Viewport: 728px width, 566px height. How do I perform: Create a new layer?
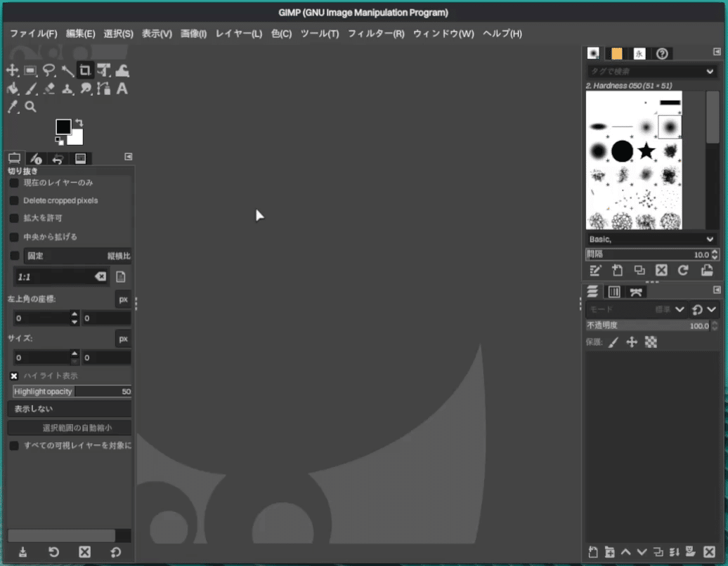coord(593,552)
